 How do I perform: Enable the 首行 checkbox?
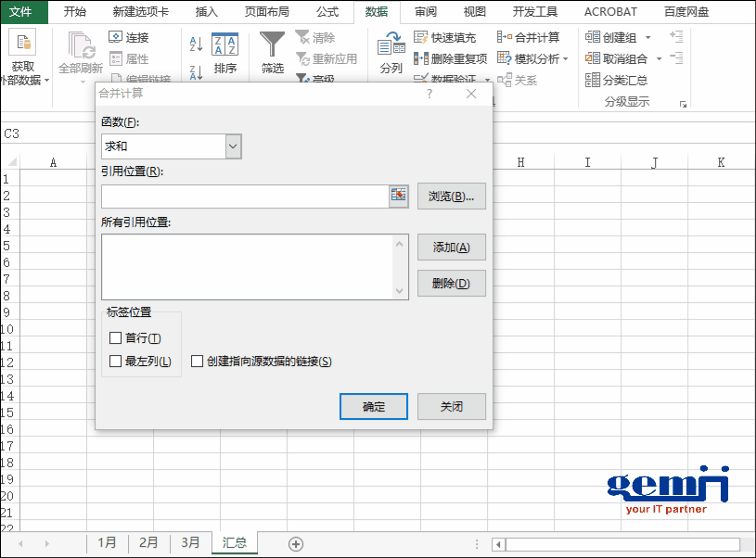tap(116, 338)
